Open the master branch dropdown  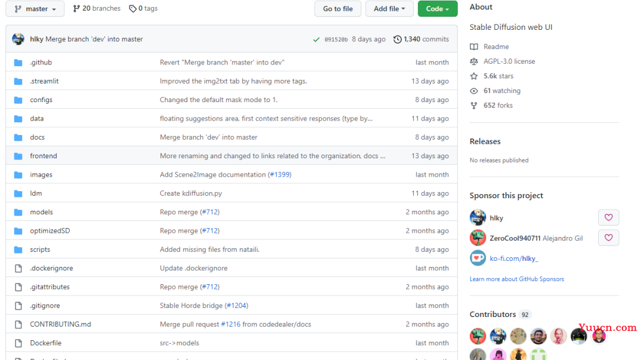click(35, 8)
